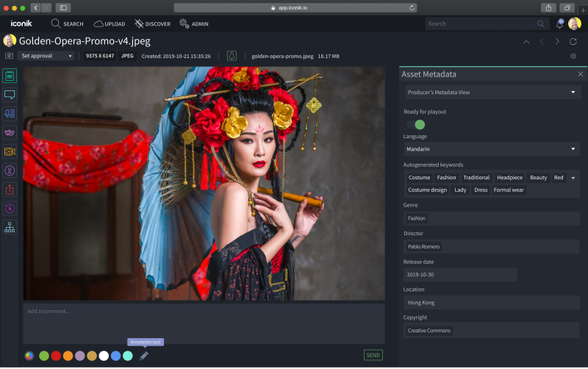The image size is (588, 369).
Task: Click the owner avatar beside the title
Action: tap(10, 41)
